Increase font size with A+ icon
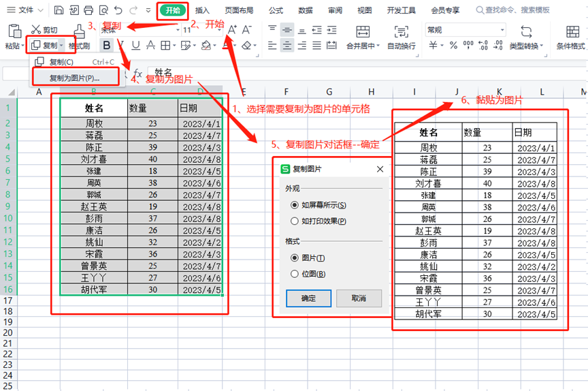Image resolution: width=588 pixels, height=391 pixels. [232, 30]
